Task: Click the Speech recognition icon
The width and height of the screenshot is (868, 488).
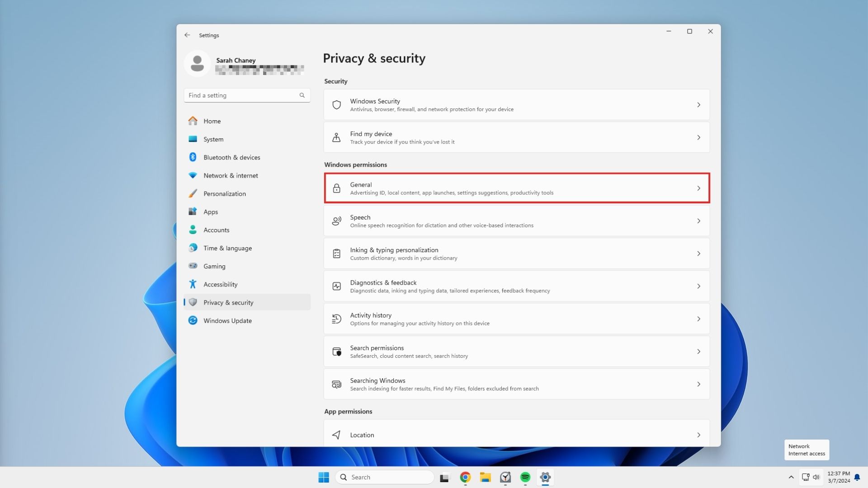Action: click(x=337, y=221)
